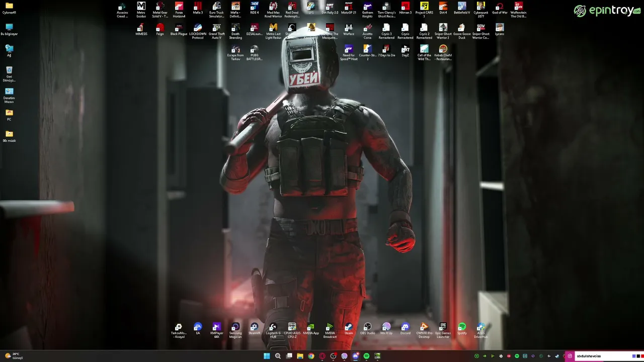Open the EA app desktop shortcut
Image resolution: width=644 pixels, height=362 pixels.
[198, 329]
